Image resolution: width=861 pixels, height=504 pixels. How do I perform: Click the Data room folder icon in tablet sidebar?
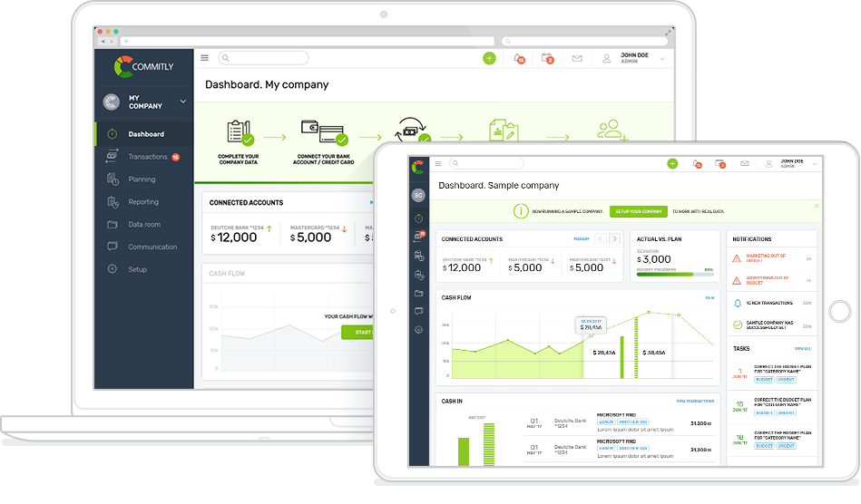point(418,294)
